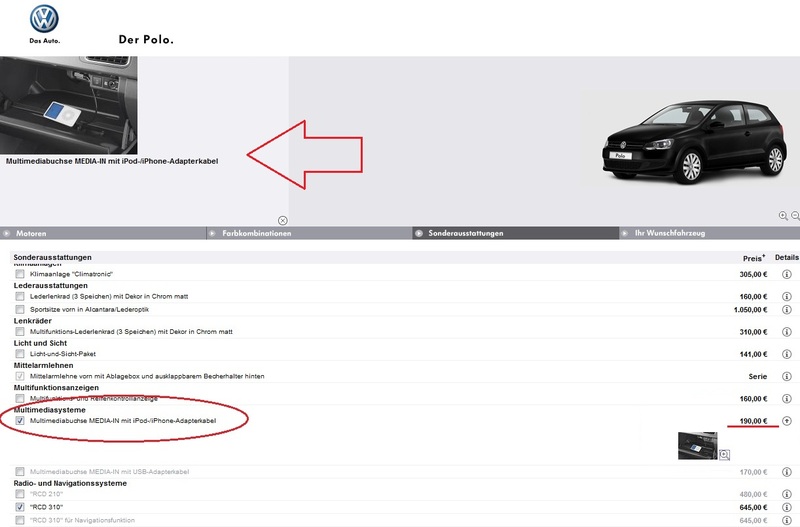Show info for Sportsitze Alcantara/Lederoptik

tap(787, 310)
